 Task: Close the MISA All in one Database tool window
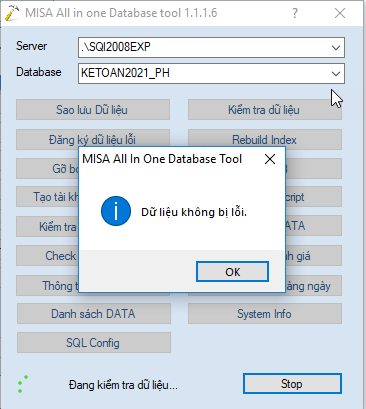[x=340, y=13]
